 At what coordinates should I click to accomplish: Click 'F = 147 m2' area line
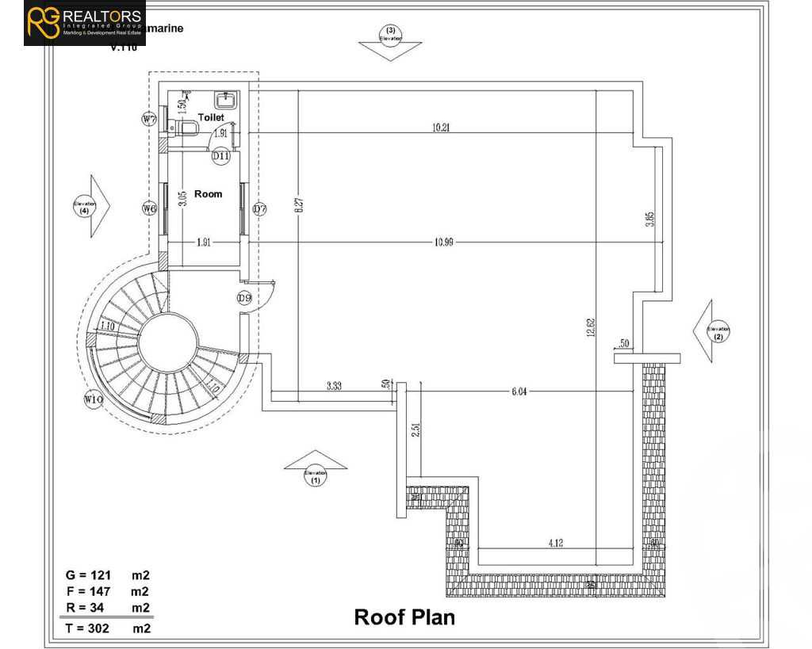pyautogui.click(x=108, y=592)
